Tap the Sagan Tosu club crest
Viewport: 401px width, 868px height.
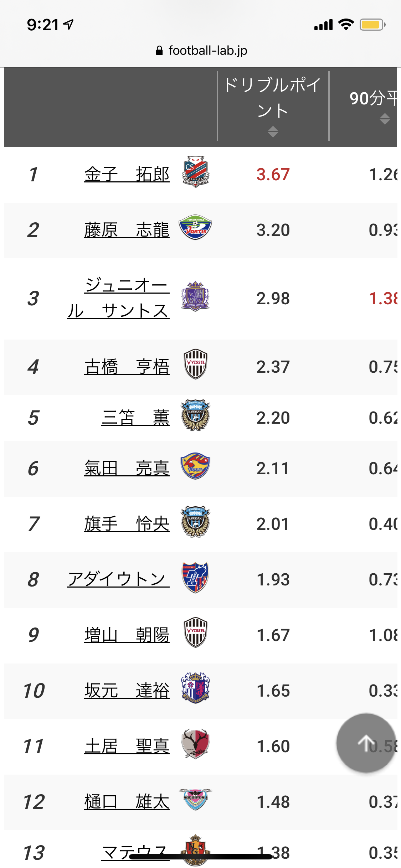[x=195, y=799]
